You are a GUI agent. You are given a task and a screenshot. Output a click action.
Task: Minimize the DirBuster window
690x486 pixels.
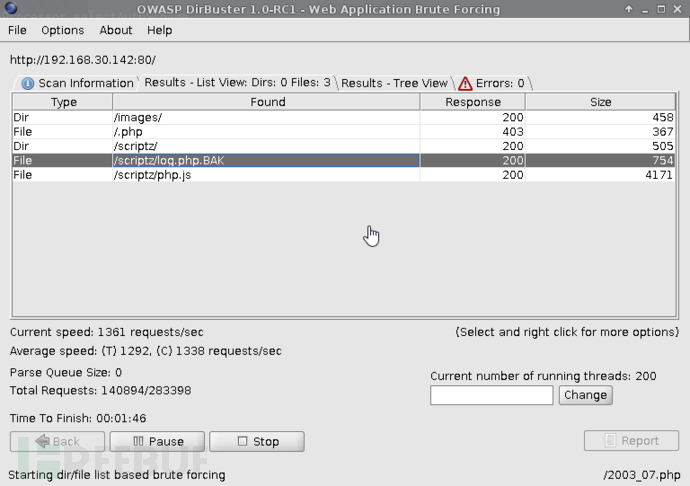tap(645, 10)
